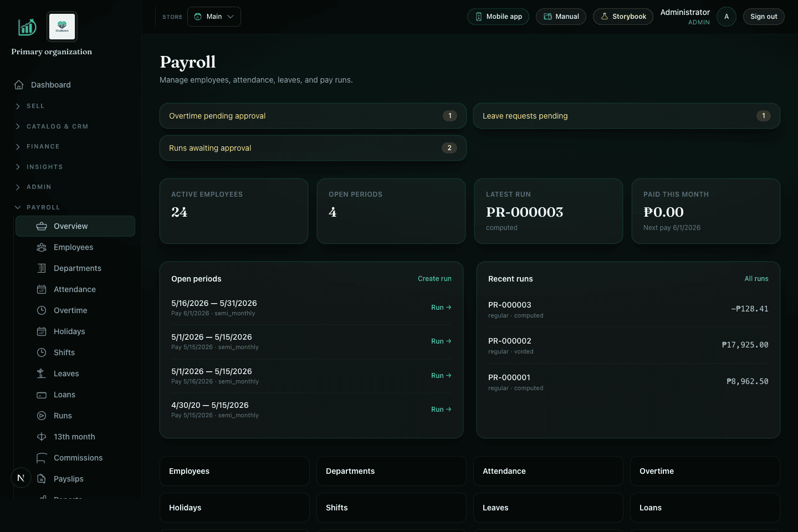Click the Commissions icon

[x=42, y=458]
